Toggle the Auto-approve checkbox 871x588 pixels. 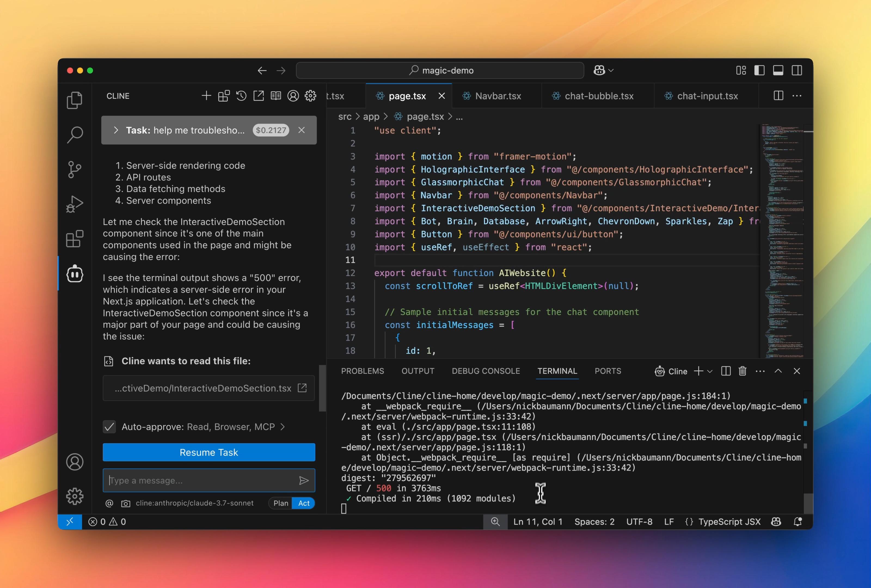point(109,427)
